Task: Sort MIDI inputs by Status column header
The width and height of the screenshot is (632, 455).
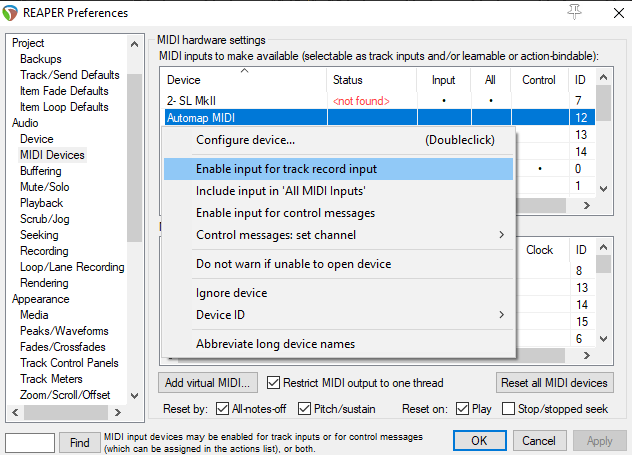Action: 371,80
